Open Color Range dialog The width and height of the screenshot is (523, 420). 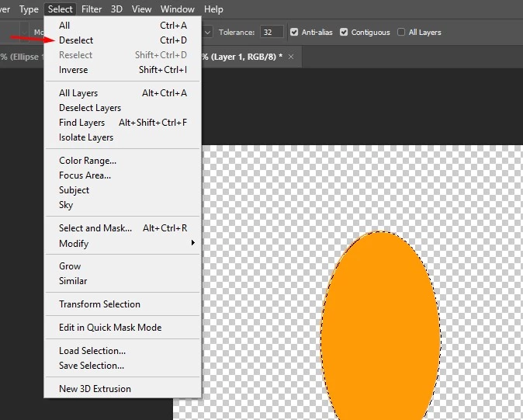123,161
